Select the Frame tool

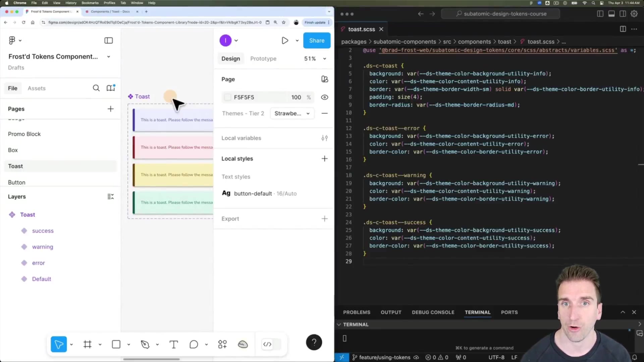(88, 344)
